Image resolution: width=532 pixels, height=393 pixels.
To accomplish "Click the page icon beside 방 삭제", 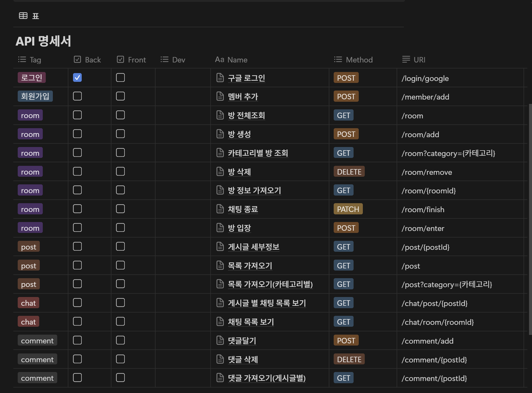I will coord(220,172).
